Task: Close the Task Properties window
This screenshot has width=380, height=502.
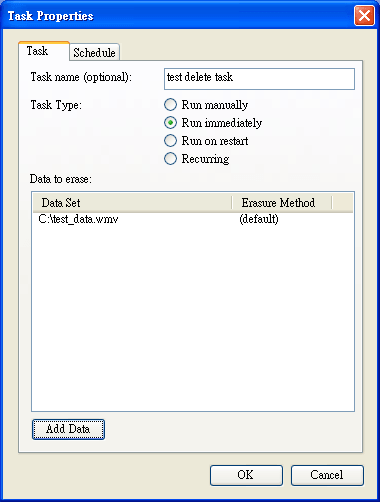Action: point(364,15)
